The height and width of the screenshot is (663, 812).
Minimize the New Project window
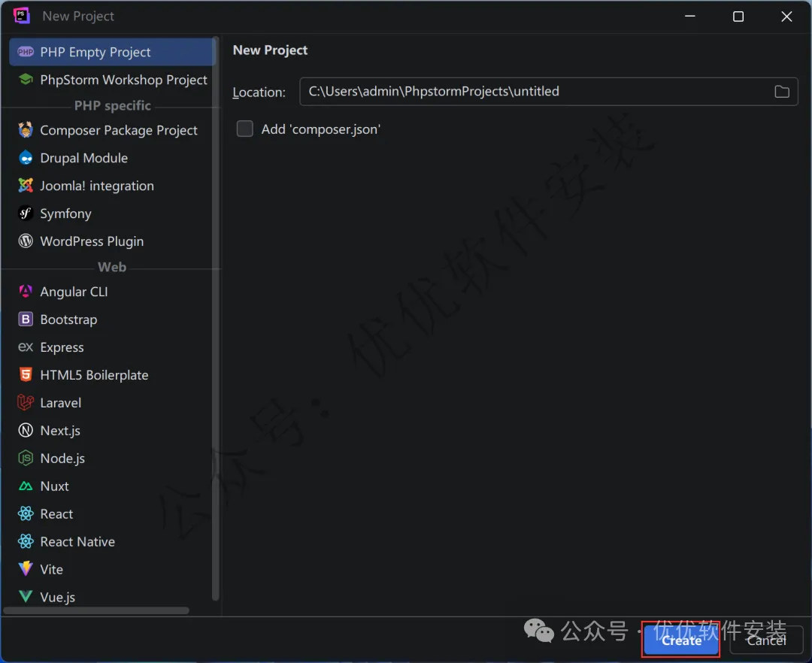[689, 17]
